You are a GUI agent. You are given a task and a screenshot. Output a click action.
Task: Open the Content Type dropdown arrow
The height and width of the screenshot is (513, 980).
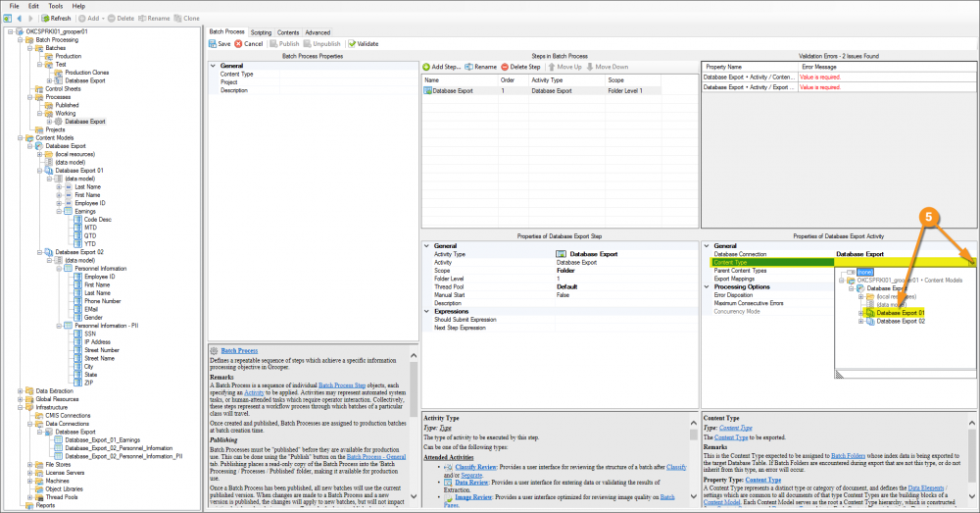point(971,262)
